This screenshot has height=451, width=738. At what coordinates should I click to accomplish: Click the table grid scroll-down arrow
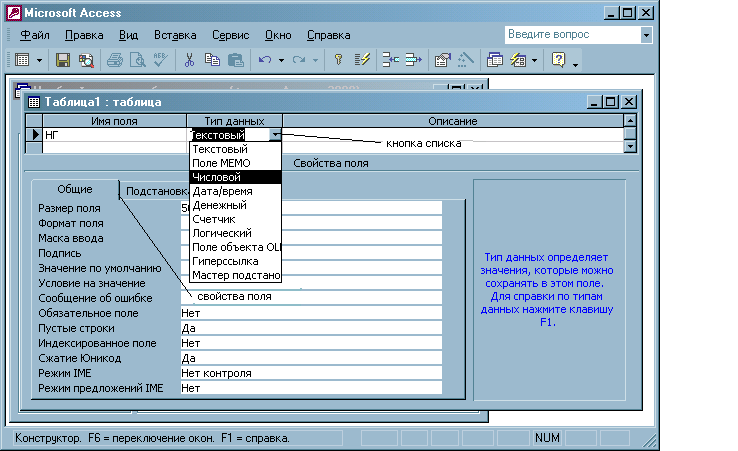(630, 146)
